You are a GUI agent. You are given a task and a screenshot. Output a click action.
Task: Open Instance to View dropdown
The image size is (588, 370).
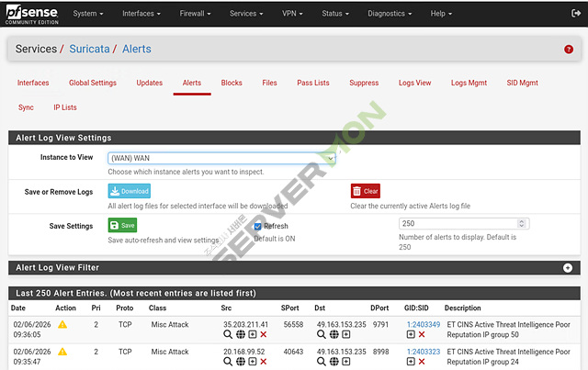coord(221,158)
